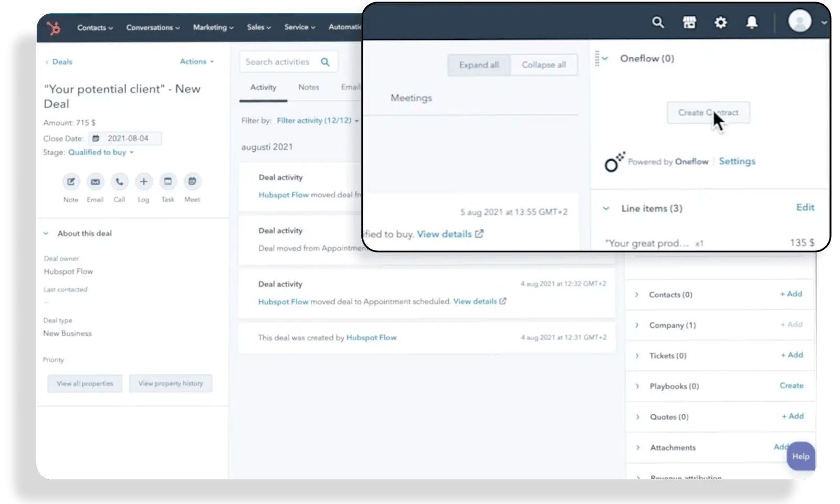
Task: Collapse the Oneflow (0) card
Action: 605,58
